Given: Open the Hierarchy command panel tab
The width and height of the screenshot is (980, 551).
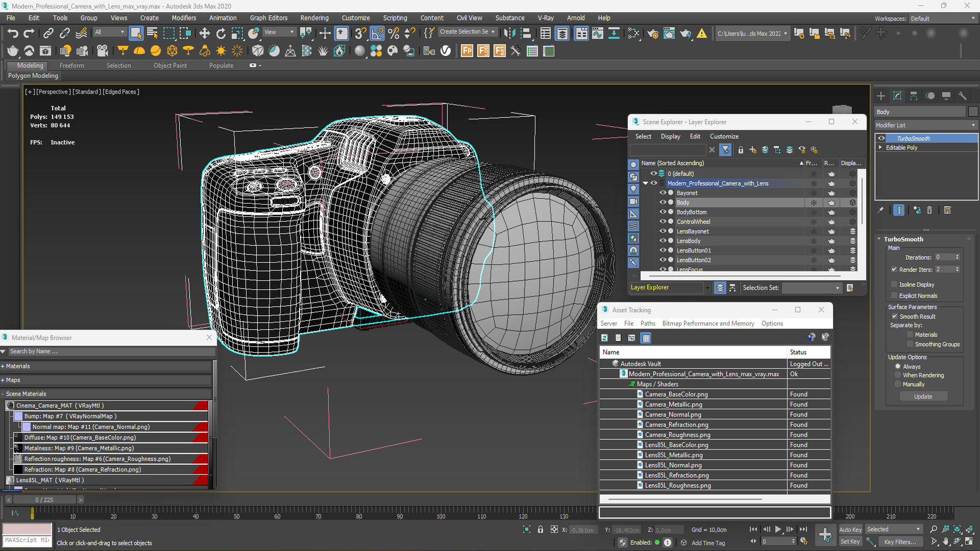Looking at the screenshot, I should 914,96.
